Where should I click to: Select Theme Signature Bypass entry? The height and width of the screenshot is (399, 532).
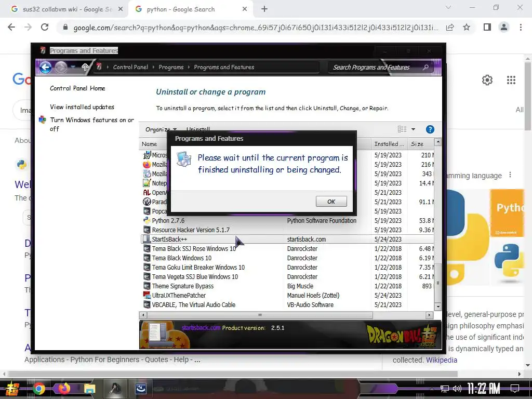click(287, 286)
